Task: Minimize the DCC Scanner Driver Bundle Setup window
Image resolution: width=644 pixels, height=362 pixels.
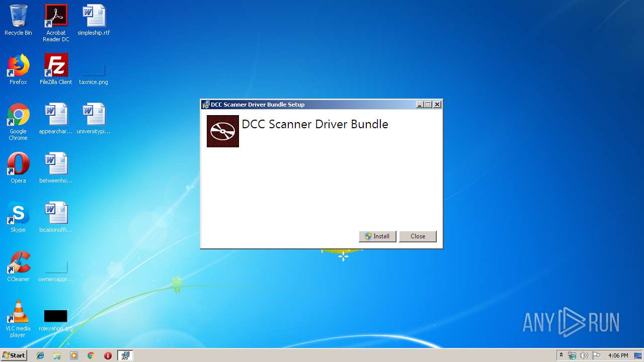Action: (x=420, y=105)
